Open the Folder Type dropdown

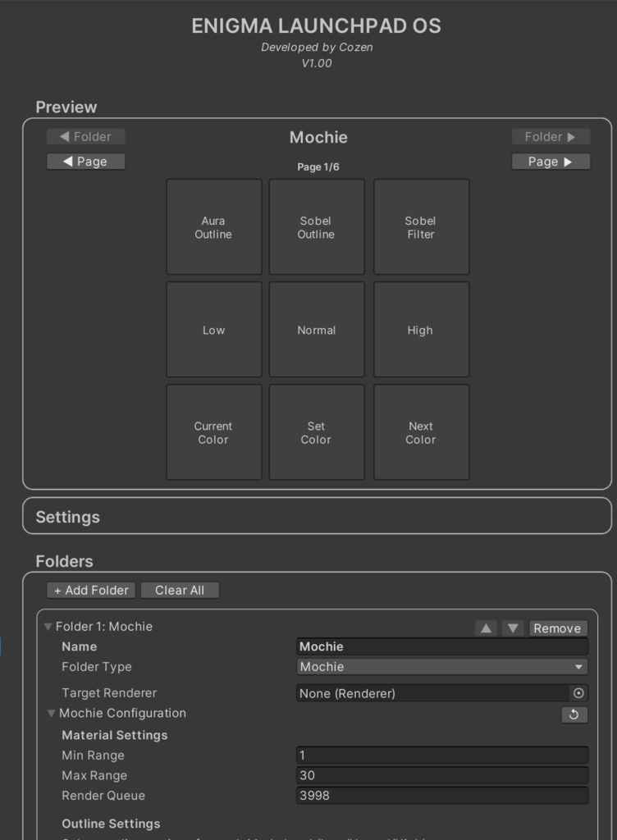(442, 667)
